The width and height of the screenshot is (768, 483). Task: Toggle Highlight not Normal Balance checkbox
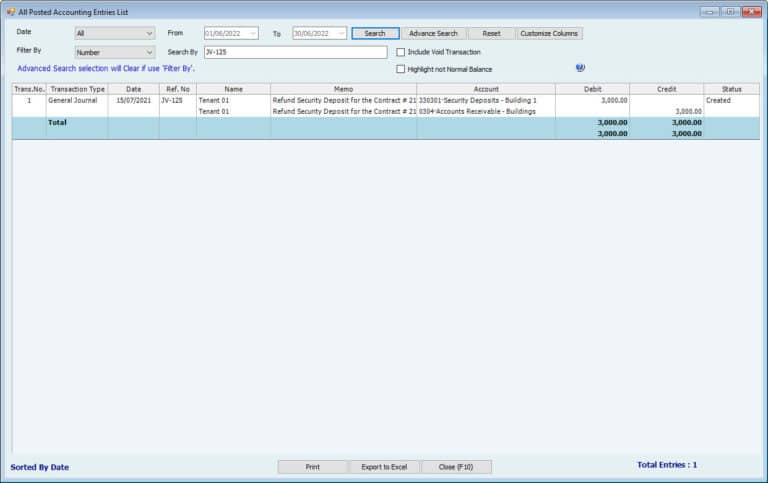coord(401,69)
